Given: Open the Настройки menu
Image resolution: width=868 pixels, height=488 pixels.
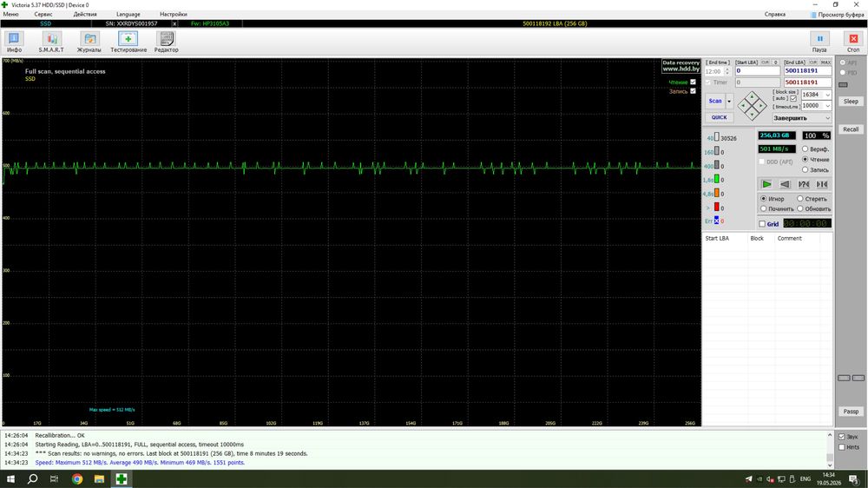Looking at the screenshot, I should 174,15.
